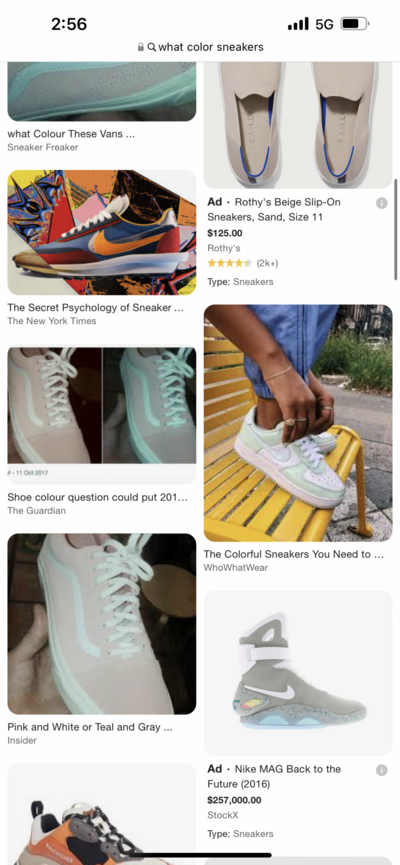The width and height of the screenshot is (400, 865).
Task: Open The Guardian shoe colour comparison image
Action: pyautogui.click(x=102, y=415)
